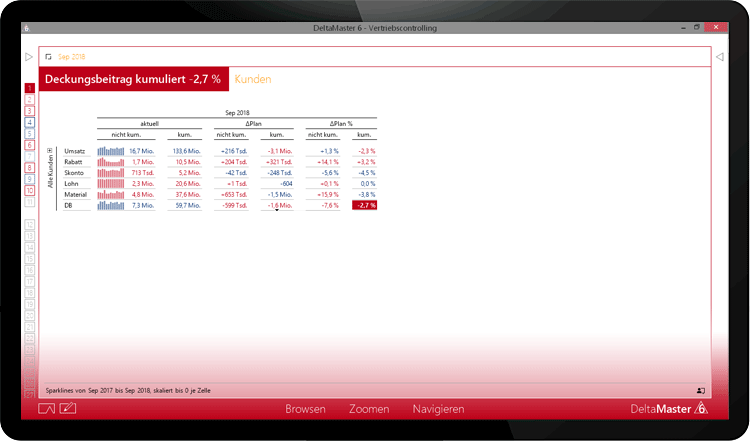Go to report page 20
Screen dimensions: 750x441
(x=30, y=316)
